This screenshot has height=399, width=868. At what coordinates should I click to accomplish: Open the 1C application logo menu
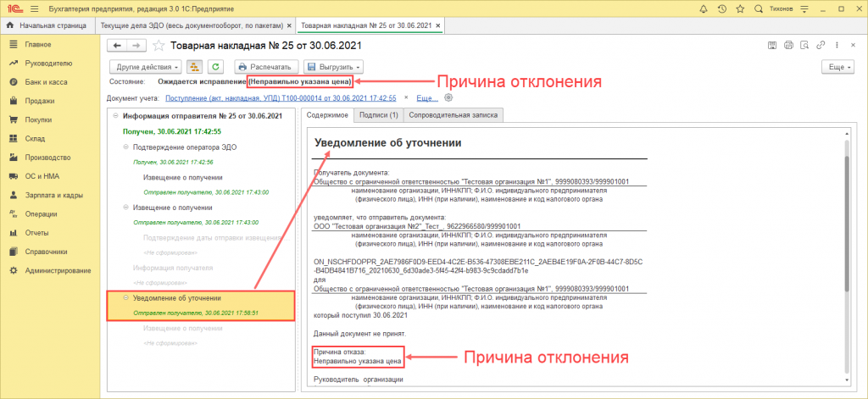pyautogui.click(x=14, y=8)
